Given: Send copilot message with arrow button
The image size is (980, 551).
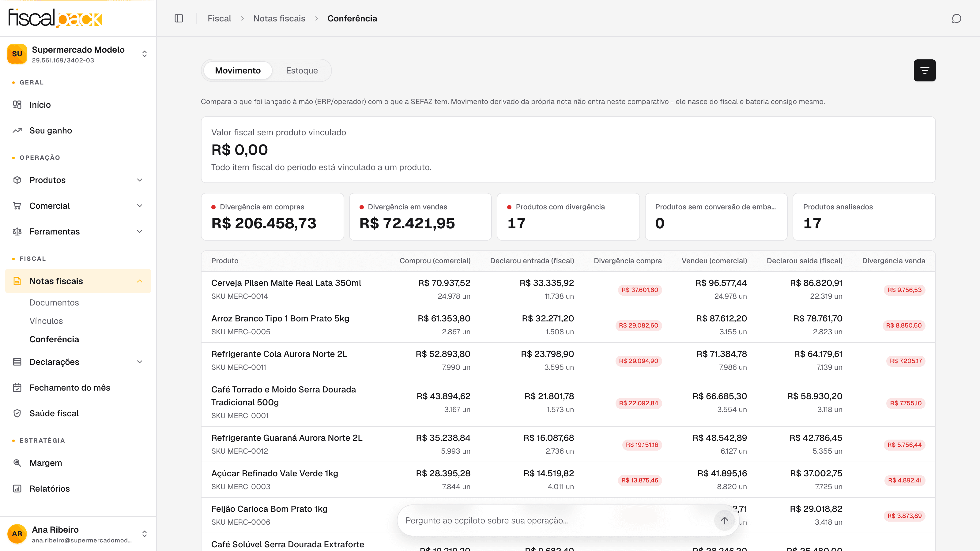Looking at the screenshot, I should pos(724,520).
